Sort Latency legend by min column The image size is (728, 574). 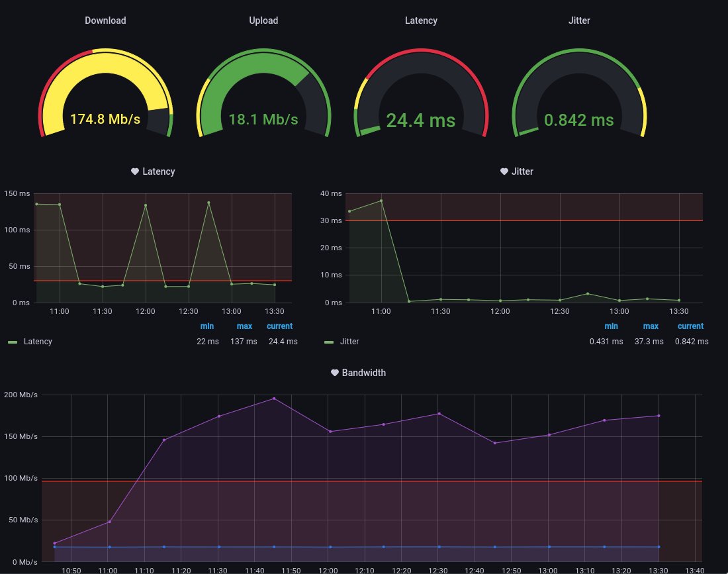click(207, 326)
